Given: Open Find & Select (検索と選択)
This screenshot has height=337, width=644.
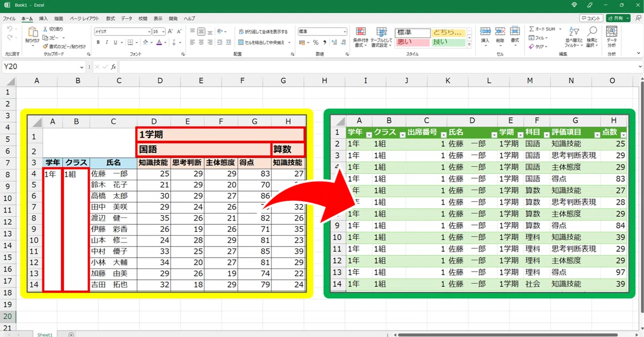Looking at the screenshot, I should 592,36.
